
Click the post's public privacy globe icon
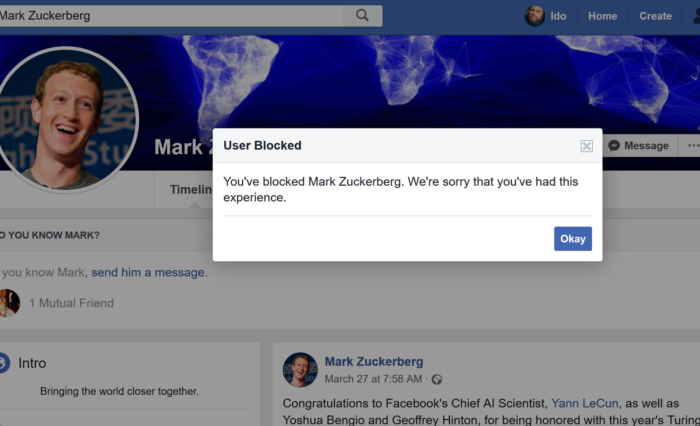coord(437,380)
